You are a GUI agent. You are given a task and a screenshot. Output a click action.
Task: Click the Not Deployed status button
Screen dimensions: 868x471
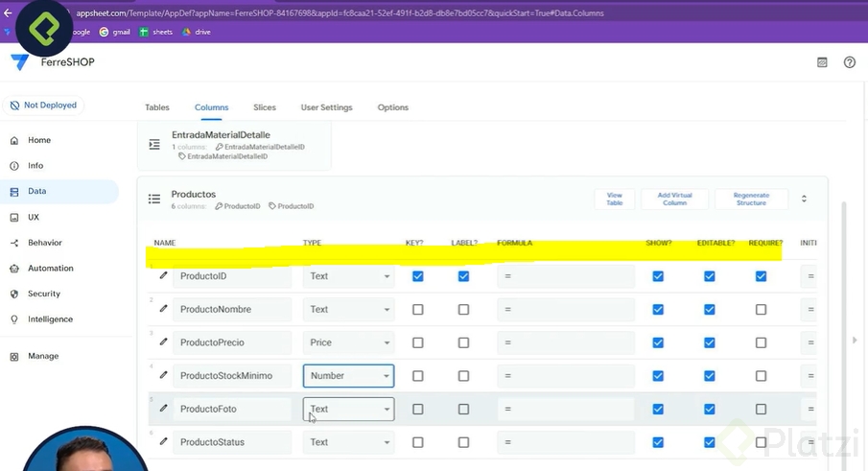(x=44, y=106)
